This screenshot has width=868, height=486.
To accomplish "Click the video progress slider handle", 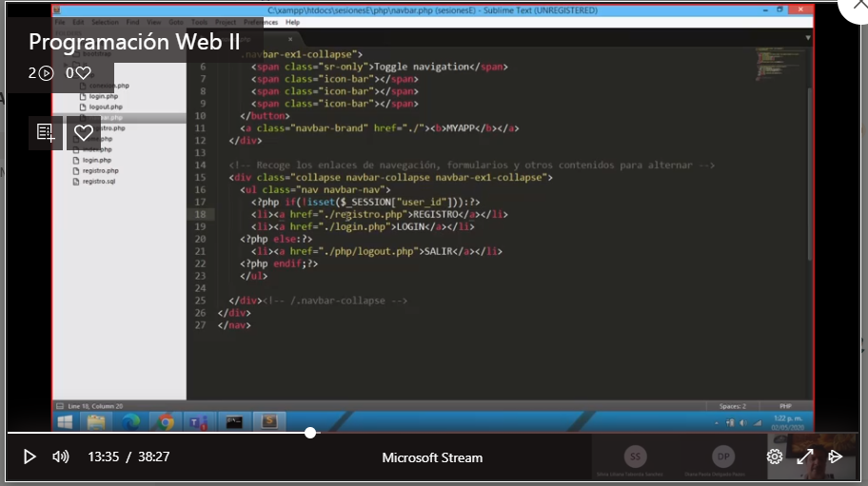I will point(310,433).
